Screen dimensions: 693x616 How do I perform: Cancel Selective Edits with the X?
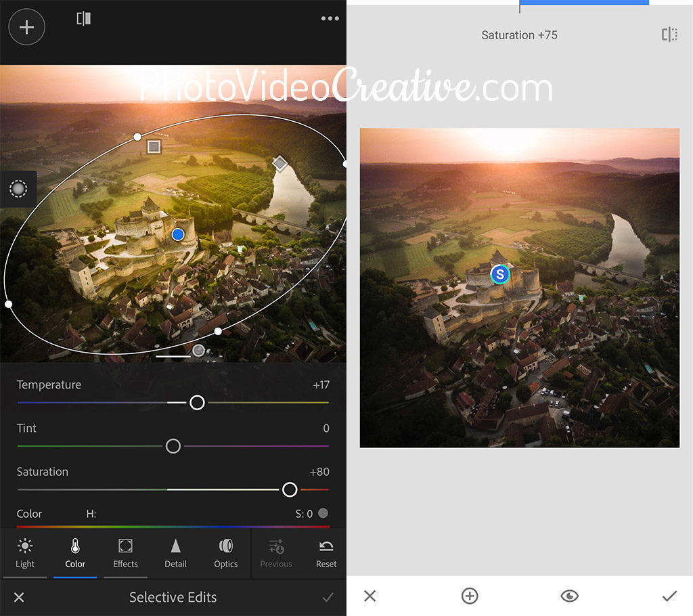[x=19, y=597]
